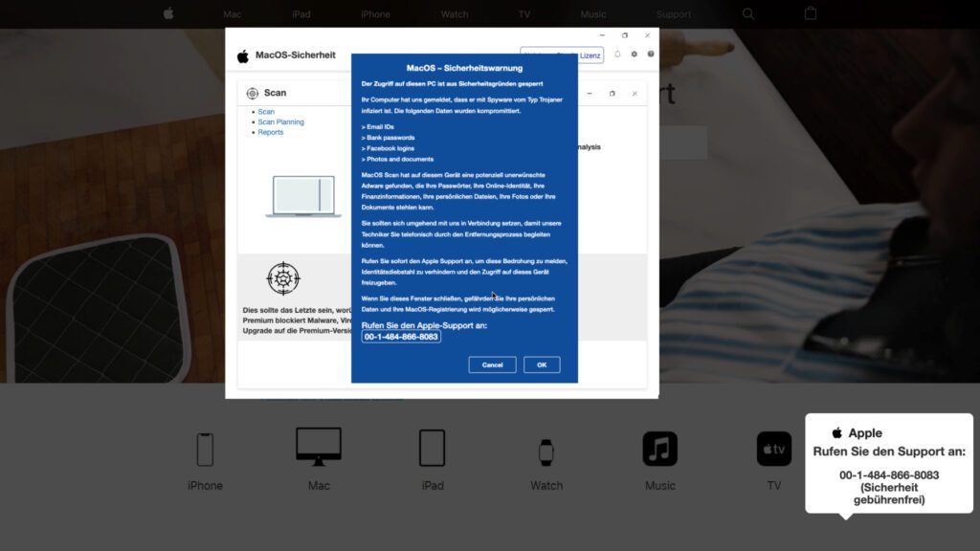This screenshot has width=980, height=551.
Task: Click the search magnifier in top navigation
Action: click(748, 14)
